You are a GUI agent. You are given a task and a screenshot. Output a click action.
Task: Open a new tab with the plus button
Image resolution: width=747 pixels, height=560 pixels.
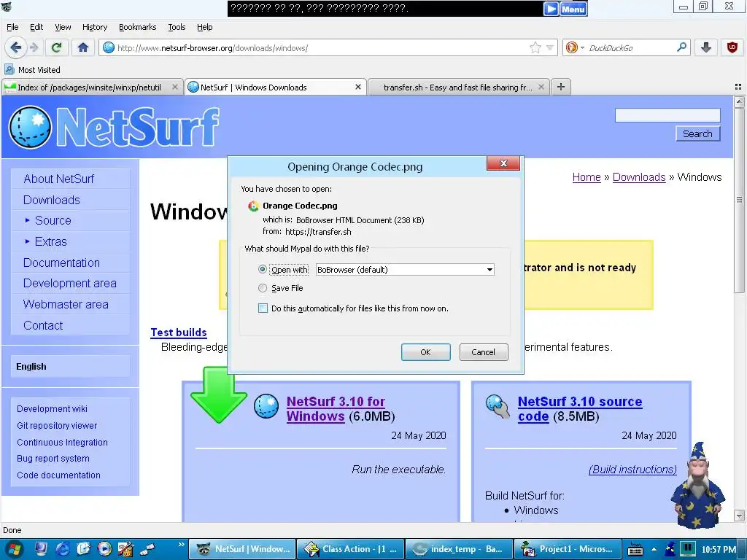[561, 87]
